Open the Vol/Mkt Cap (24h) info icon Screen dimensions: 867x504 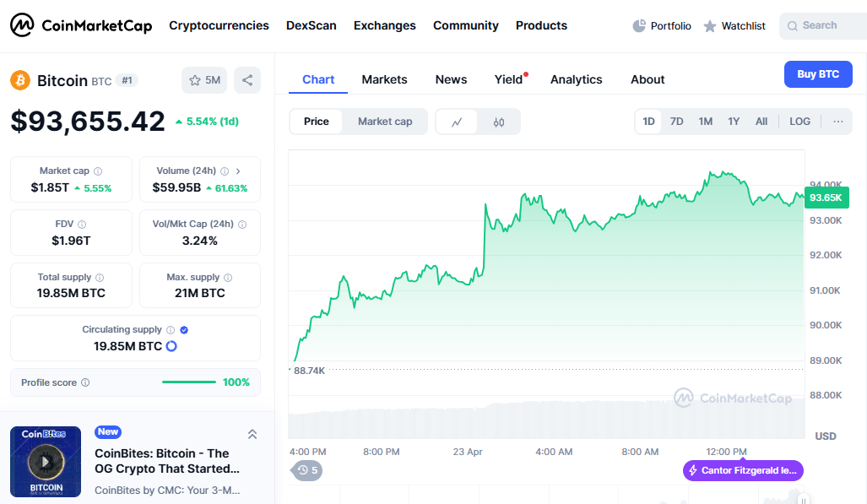(x=242, y=225)
